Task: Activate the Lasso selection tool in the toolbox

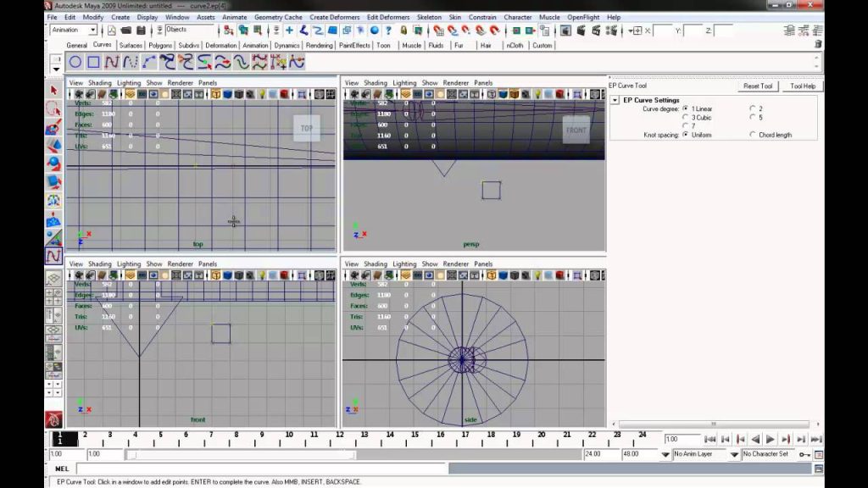Action: pos(53,108)
